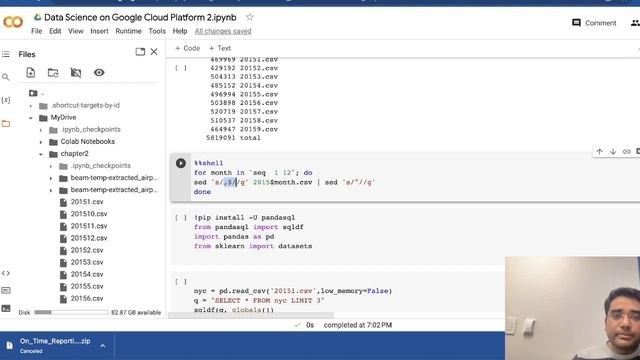Click the 5819091 total output line
This screenshot has width=640, height=360.
233,138
